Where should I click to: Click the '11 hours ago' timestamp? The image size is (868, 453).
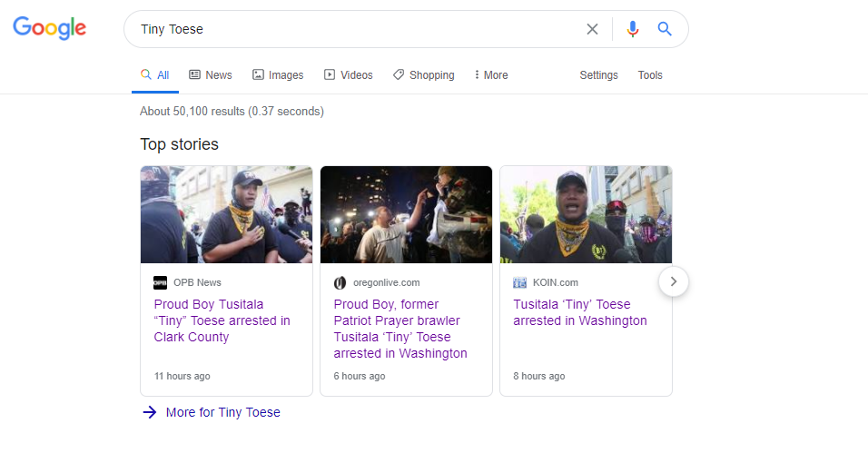[x=182, y=376]
